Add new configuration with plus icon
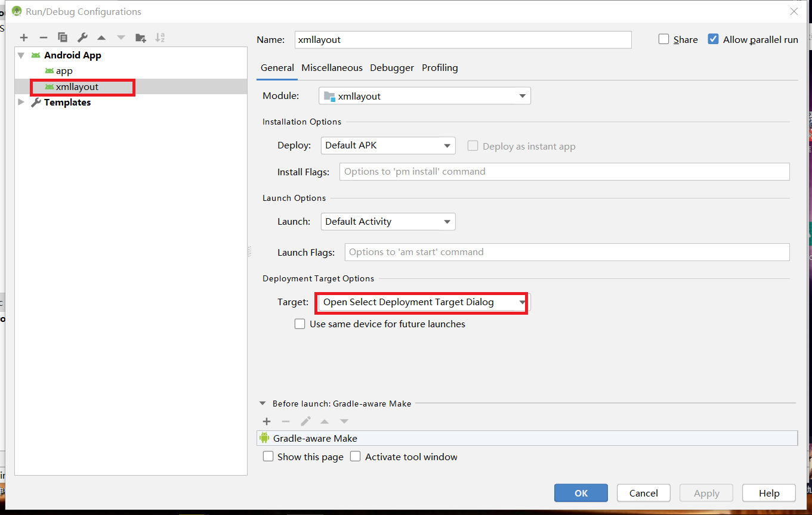 [x=24, y=38]
